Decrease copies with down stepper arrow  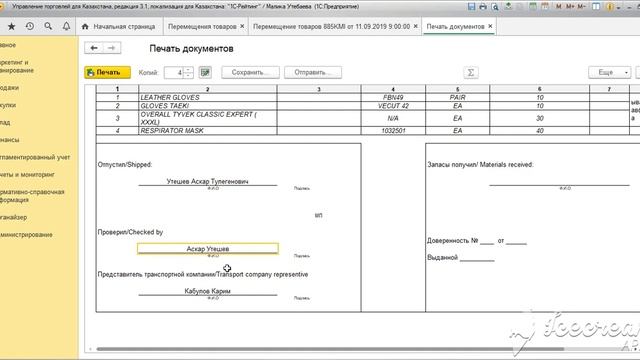click(188, 75)
